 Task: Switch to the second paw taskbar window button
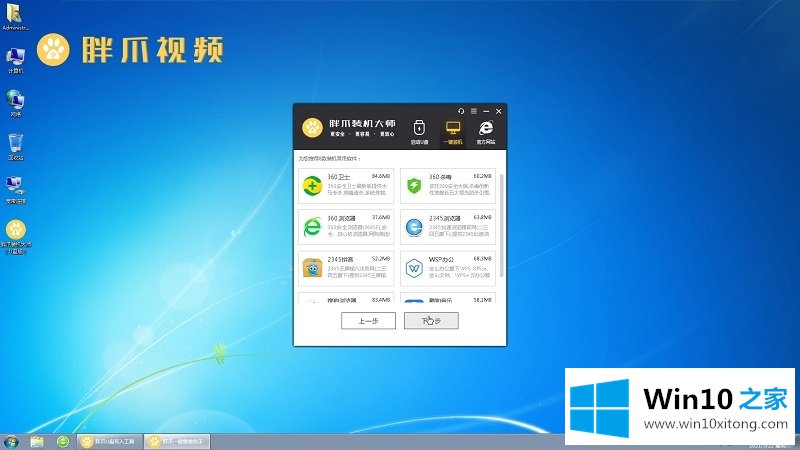click(x=177, y=441)
